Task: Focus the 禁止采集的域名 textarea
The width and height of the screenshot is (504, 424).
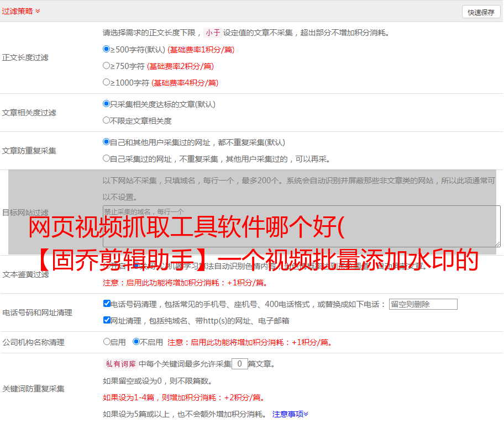Action: pos(302,226)
